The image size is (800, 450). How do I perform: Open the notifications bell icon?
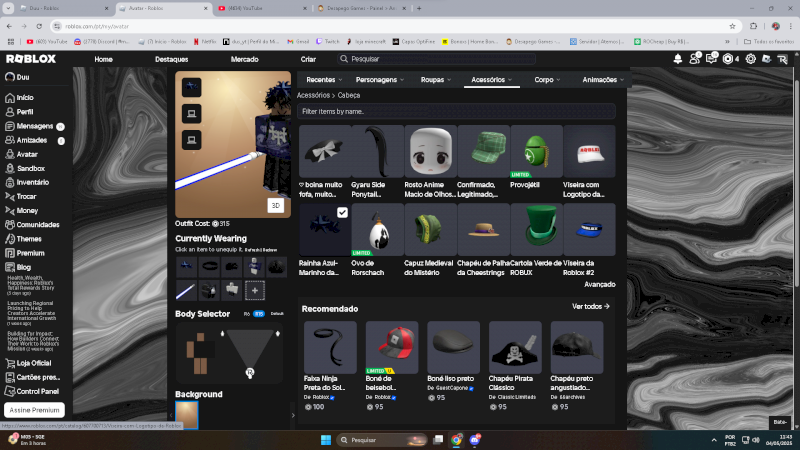[x=678, y=59]
